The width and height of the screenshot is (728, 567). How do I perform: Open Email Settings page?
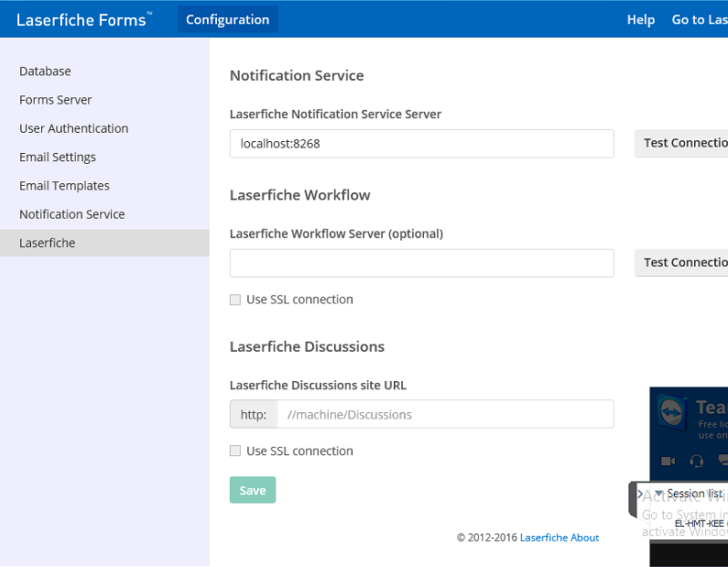pos(58,157)
